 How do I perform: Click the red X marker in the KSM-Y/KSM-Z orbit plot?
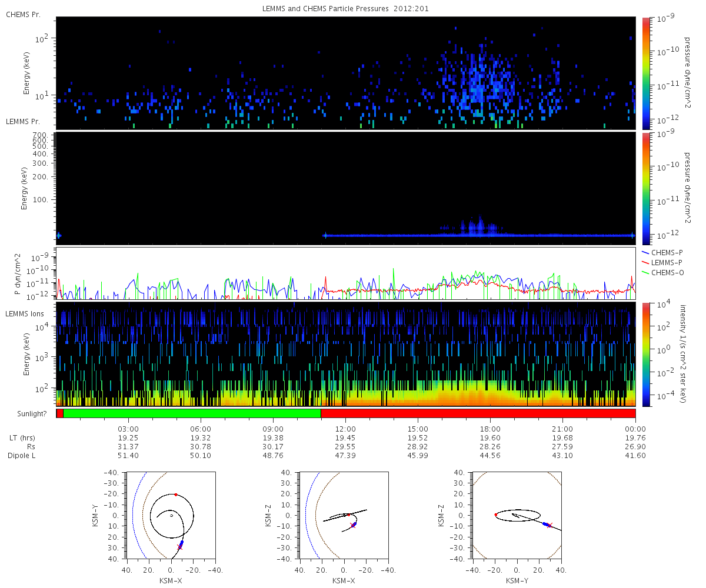pos(550,525)
